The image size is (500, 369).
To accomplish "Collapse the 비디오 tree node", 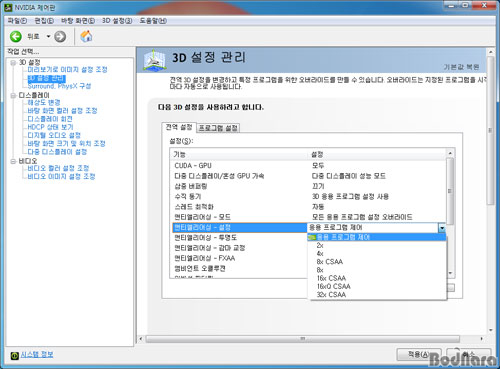I will click(x=13, y=161).
